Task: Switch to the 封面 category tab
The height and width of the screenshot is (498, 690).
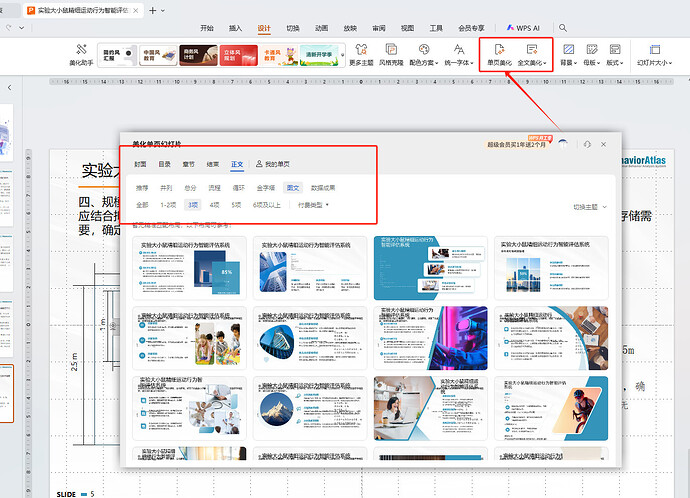Action: pos(141,163)
